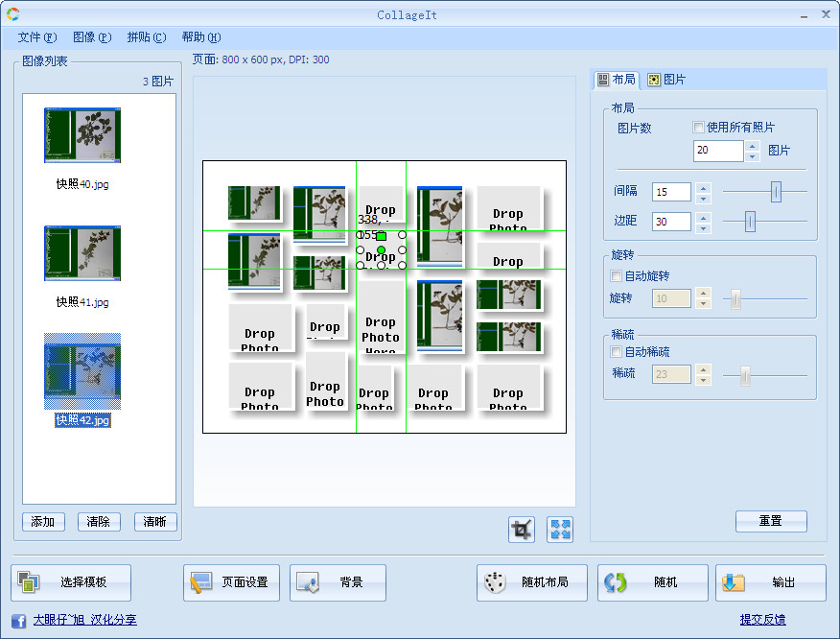Open page setup via 页面设置 icon
This screenshot has width=840, height=639.
tap(200, 582)
